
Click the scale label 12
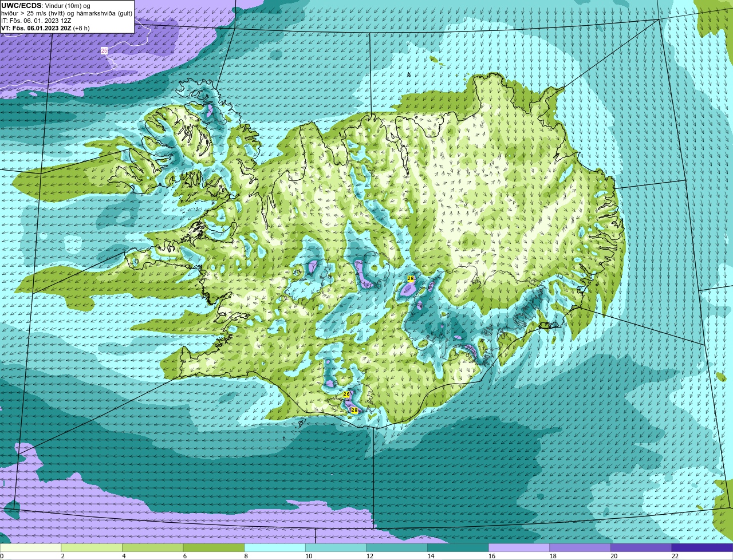370,556
